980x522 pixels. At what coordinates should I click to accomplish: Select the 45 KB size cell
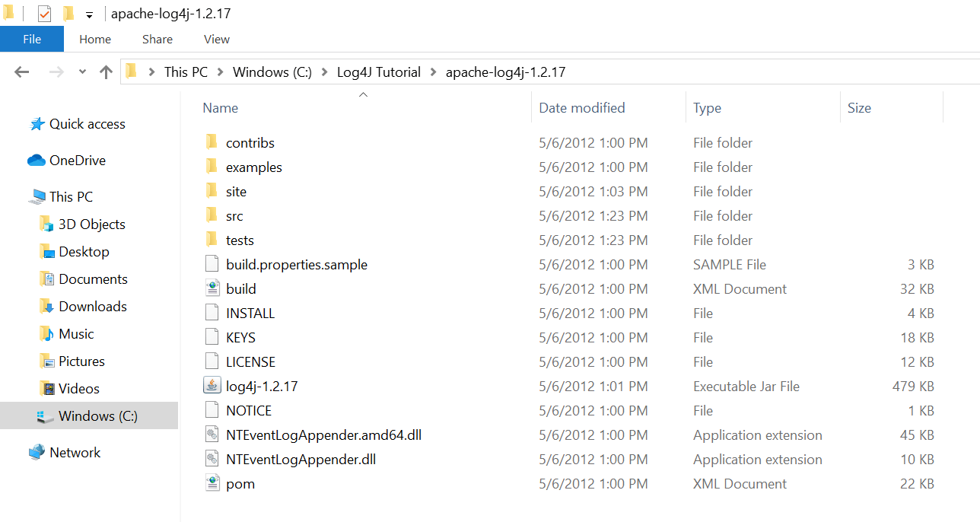click(917, 435)
